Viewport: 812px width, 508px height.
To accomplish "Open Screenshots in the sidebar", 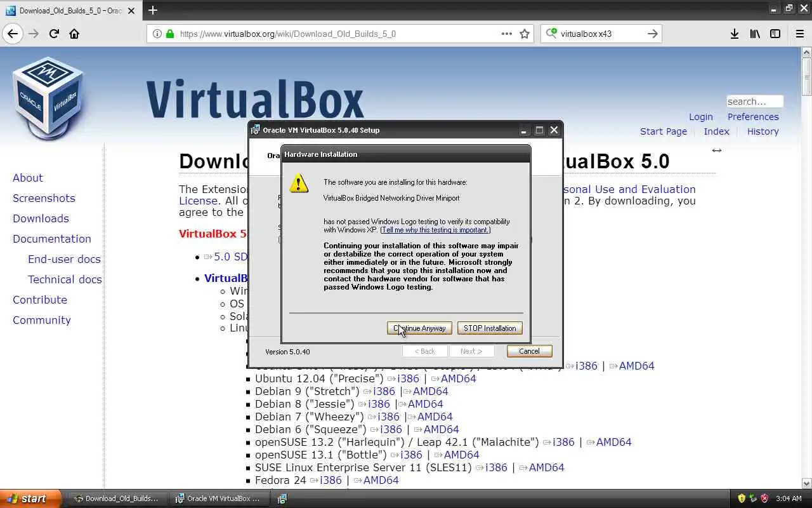I will 44,198.
